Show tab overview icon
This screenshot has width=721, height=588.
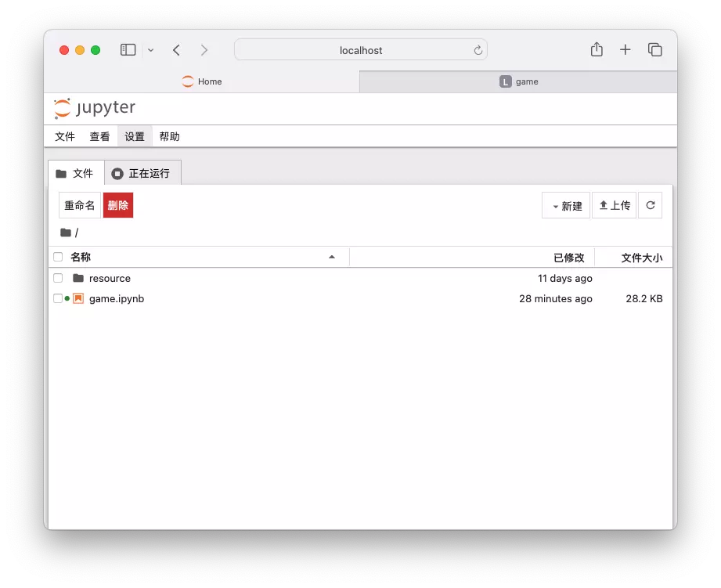coord(654,49)
